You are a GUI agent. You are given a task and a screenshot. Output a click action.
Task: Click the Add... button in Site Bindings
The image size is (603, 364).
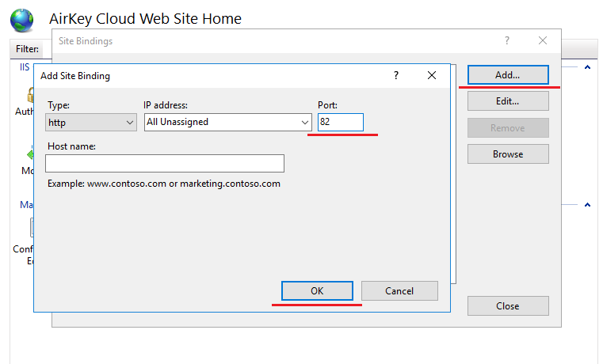[x=507, y=75]
